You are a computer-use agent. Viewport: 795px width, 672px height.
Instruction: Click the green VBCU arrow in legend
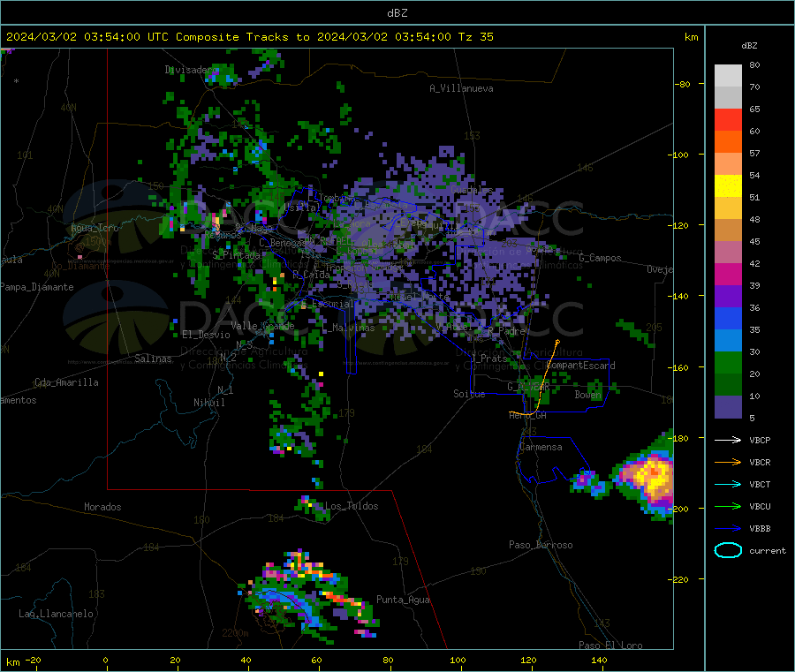(x=728, y=506)
